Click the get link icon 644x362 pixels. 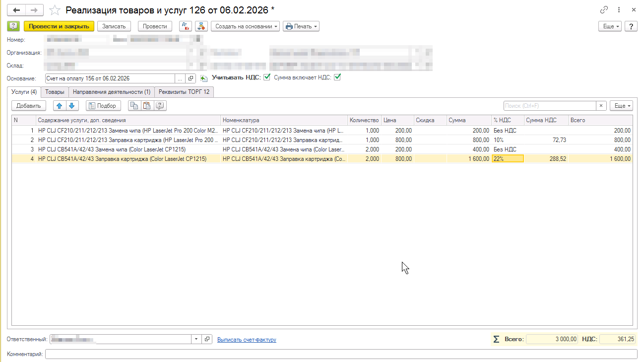[604, 10]
